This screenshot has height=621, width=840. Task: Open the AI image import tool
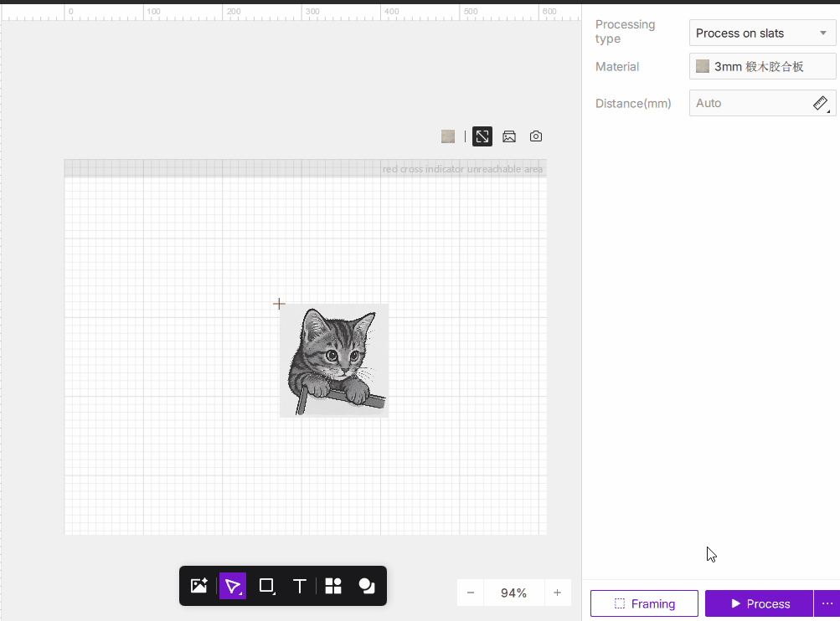(198, 586)
